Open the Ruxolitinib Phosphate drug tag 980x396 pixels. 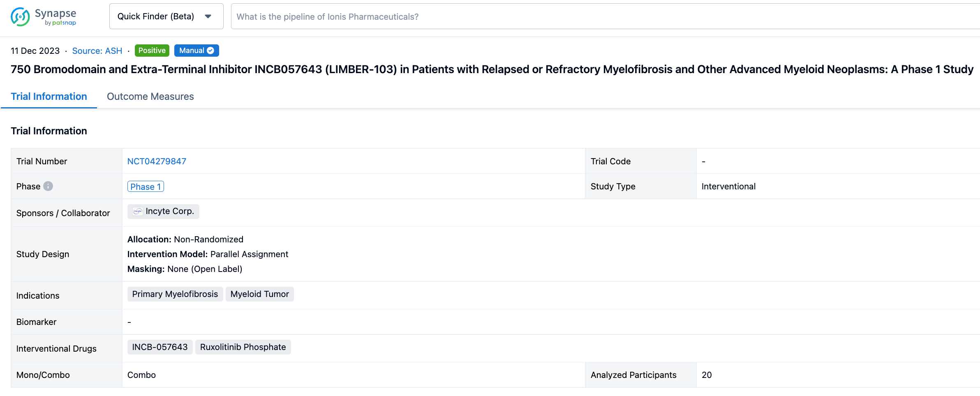243,347
